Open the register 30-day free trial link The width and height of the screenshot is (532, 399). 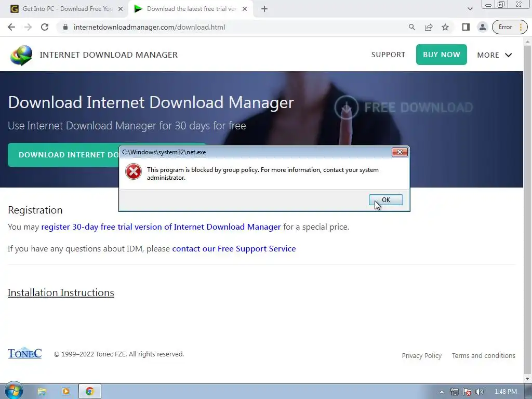161,227
